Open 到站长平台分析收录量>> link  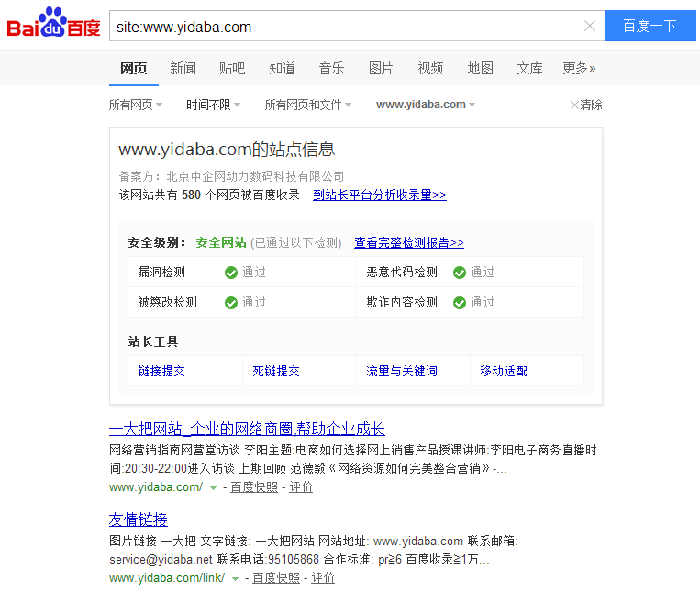(x=380, y=195)
